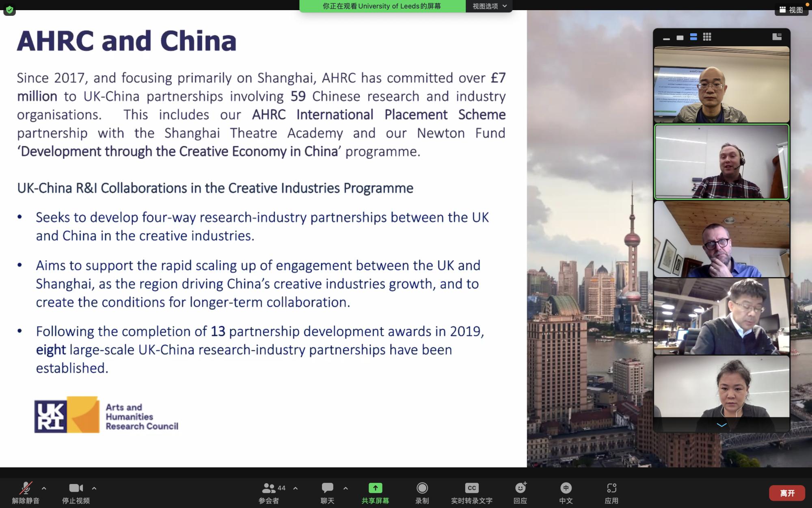Click the green encryption shield icon
Image resolution: width=812 pixels, height=508 pixels.
[x=9, y=10]
